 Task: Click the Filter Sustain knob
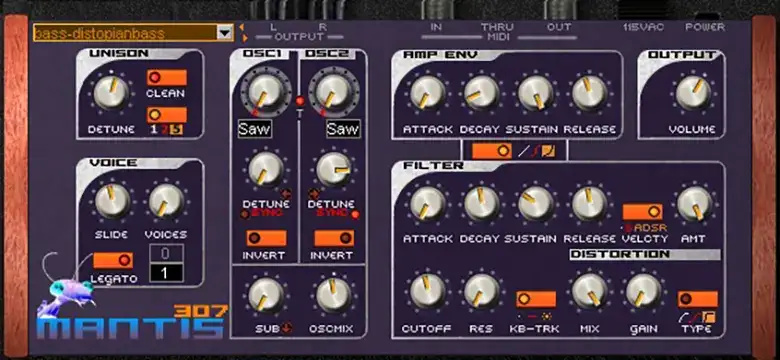pos(536,203)
